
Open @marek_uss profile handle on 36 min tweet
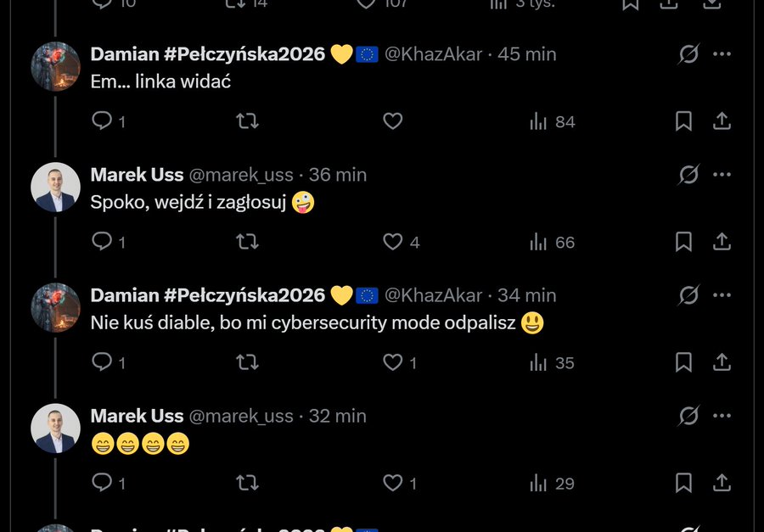coord(240,175)
